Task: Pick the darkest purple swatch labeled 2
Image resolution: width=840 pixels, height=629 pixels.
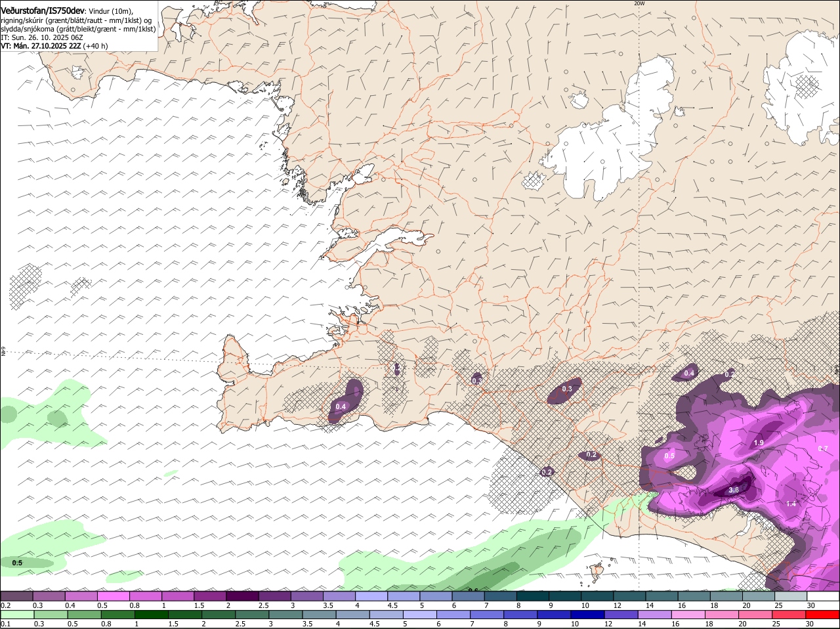Action: point(242,596)
